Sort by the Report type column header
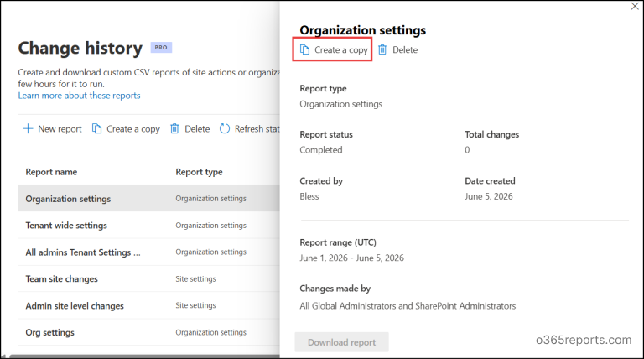The image size is (644, 359). tap(200, 172)
